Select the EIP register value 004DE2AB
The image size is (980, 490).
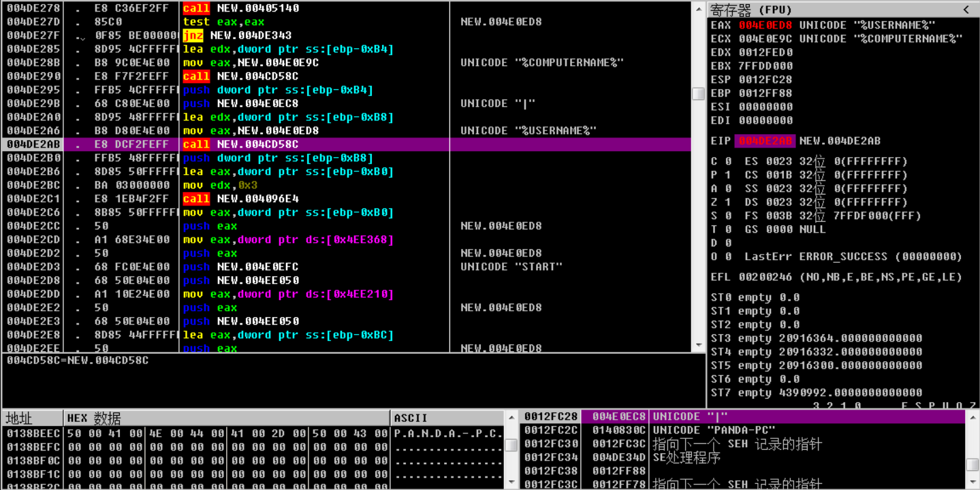[764, 141]
